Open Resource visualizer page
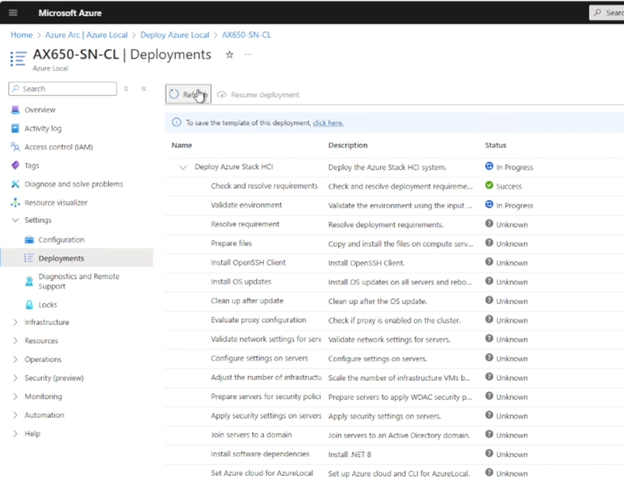 point(63,202)
